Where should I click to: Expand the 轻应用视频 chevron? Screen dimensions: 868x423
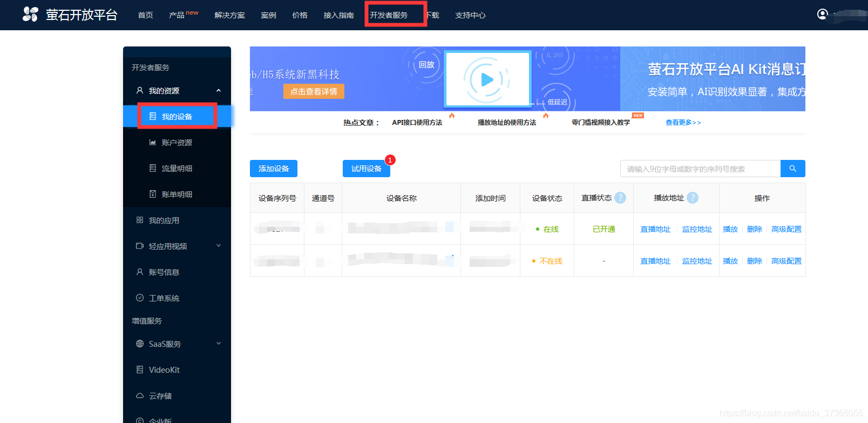point(219,246)
